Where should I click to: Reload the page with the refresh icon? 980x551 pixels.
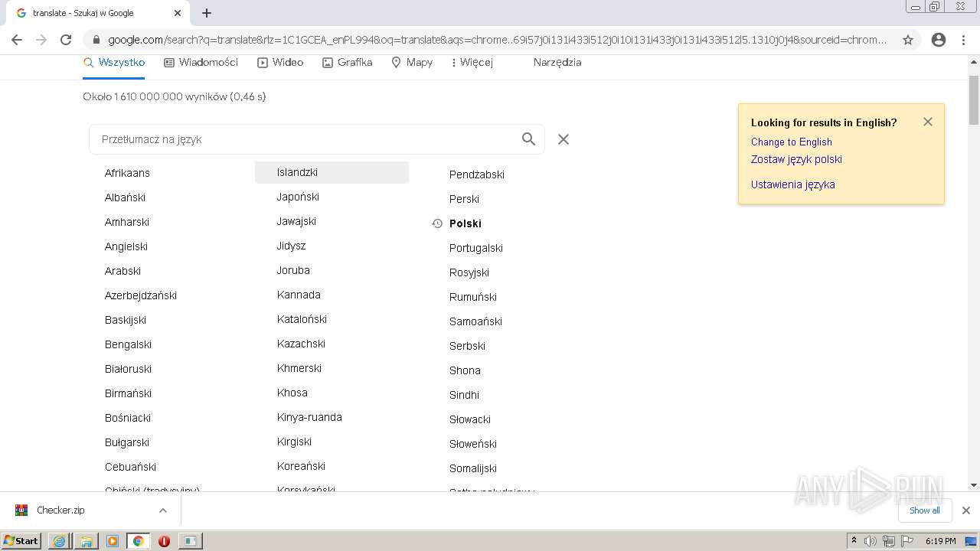(66, 40)
